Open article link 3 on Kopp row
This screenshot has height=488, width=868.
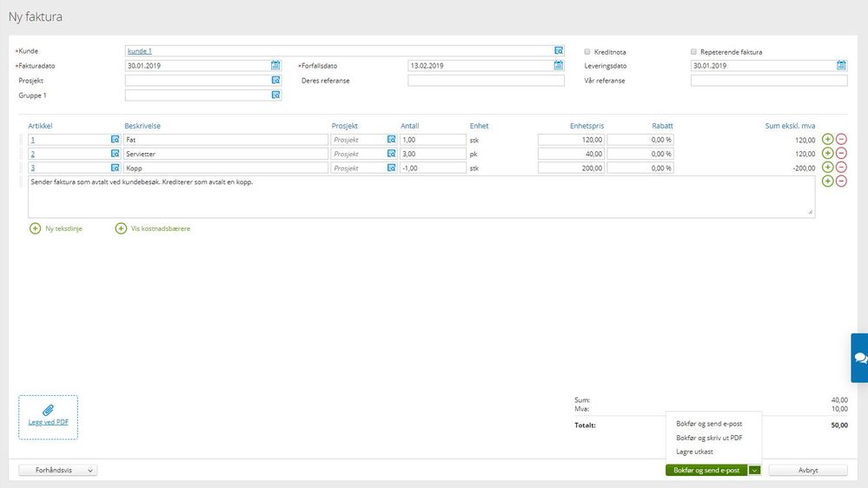(x=33, y=168)
